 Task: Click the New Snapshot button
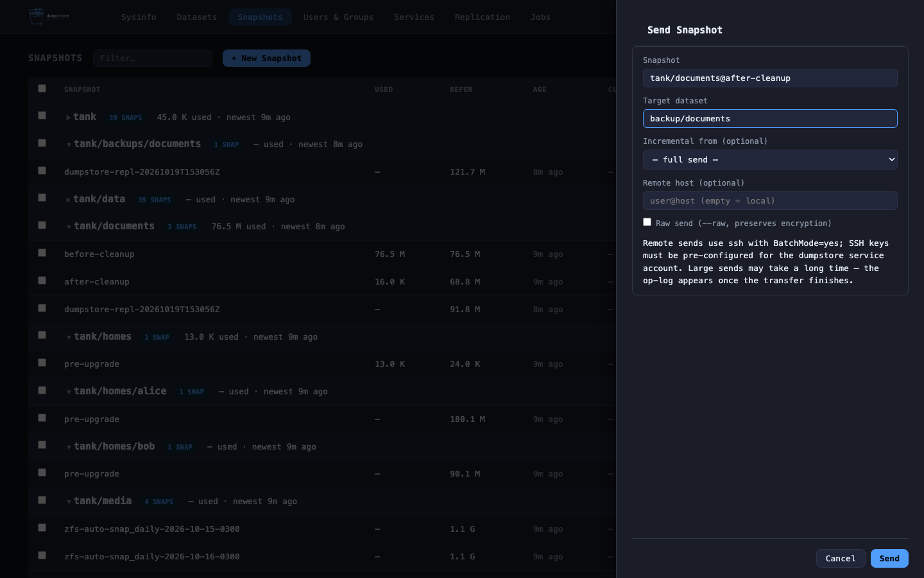[266, 58]
